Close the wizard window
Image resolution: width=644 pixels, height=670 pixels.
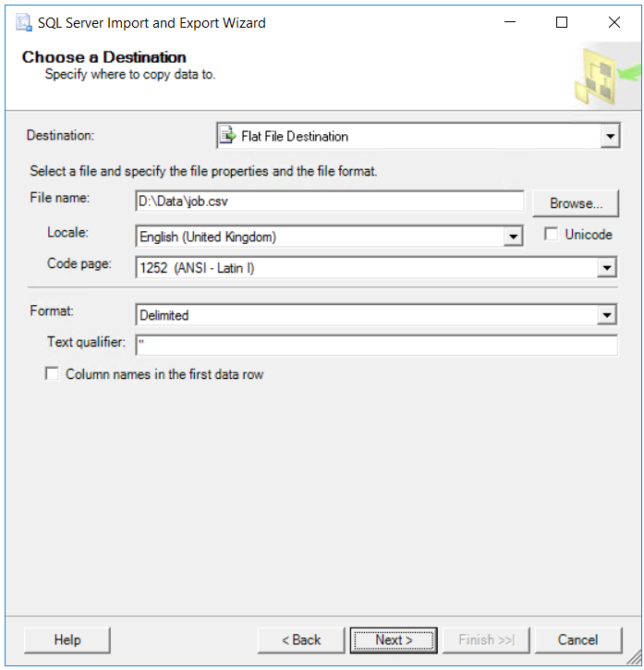614,22
